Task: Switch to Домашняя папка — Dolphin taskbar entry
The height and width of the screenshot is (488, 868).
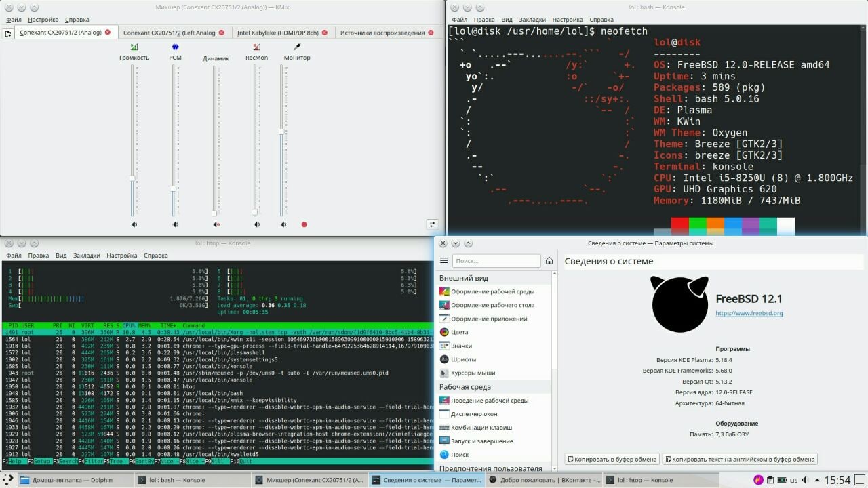Action: pos(75,480)
